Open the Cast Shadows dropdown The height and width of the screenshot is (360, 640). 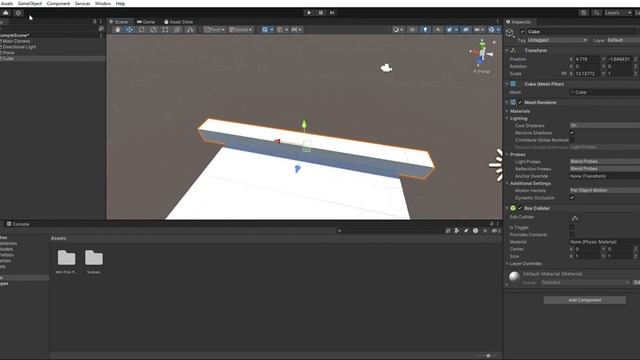pyautogui.click(x=604, y=125)
